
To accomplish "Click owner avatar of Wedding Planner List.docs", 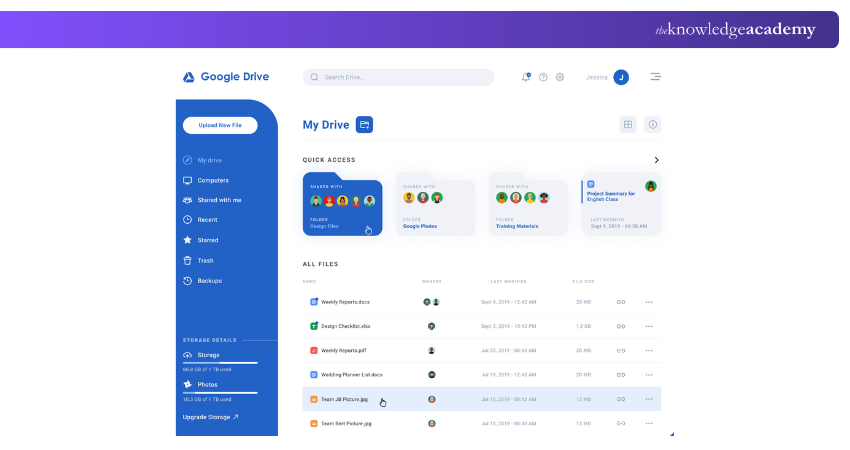I will coord(432,375).
